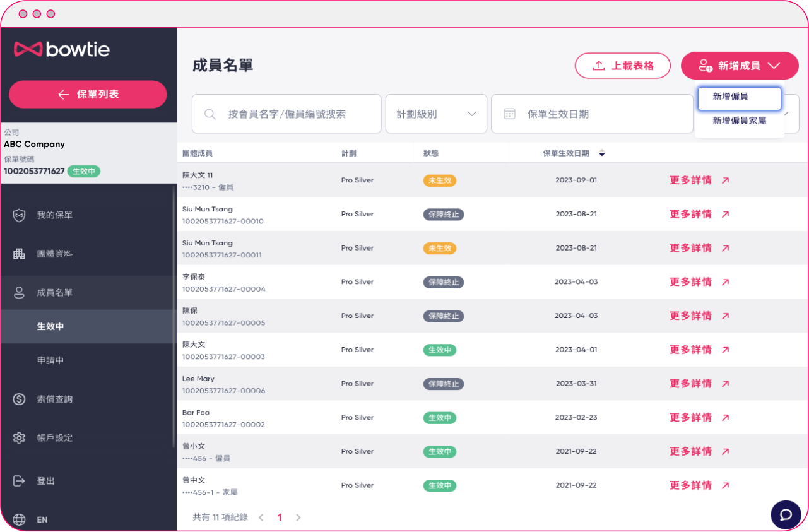This screenshot has height=532, width=809.
Task: Choose 新增僱員家屬 from the menu
Action: [738, 121]
